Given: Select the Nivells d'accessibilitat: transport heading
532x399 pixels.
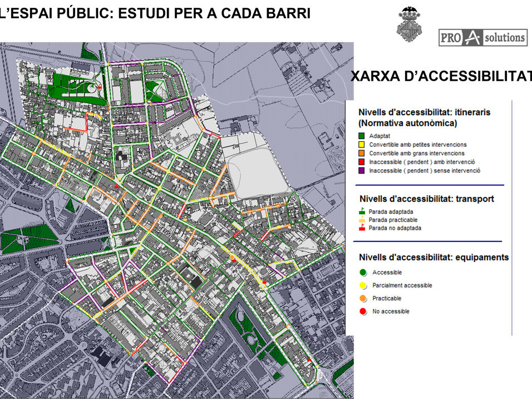Looking at the screenshot, I should [426, 200].
